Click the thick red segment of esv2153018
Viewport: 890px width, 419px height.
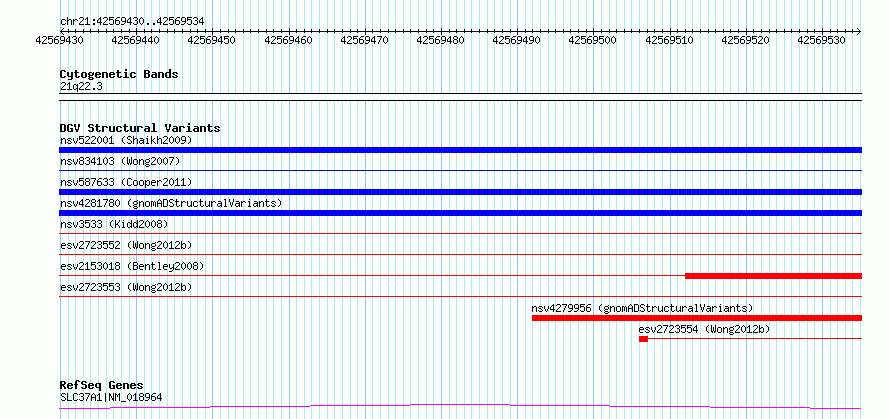pos(774,276)
